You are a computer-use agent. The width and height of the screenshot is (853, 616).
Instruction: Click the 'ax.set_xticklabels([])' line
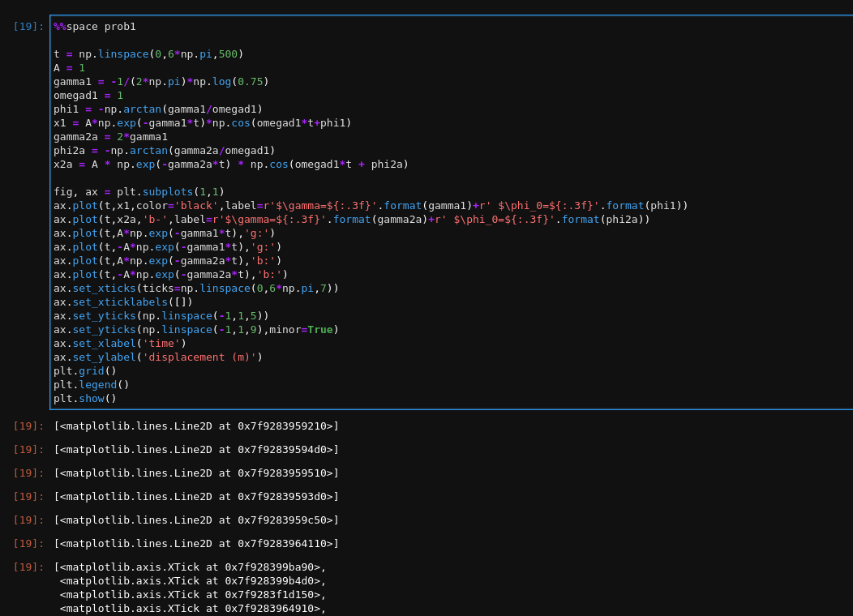point(123,302)
